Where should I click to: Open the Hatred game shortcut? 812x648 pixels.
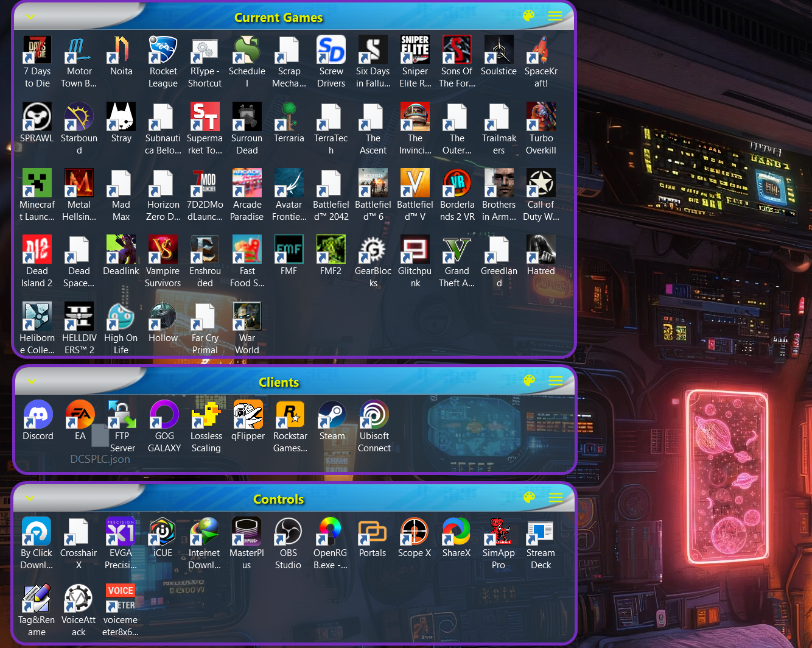point(541,250)
